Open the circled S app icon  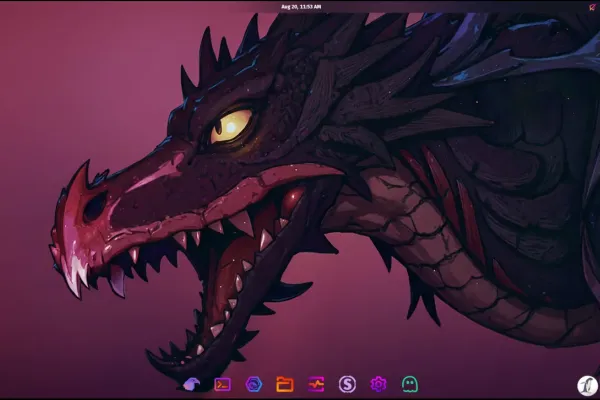(347, 384)
